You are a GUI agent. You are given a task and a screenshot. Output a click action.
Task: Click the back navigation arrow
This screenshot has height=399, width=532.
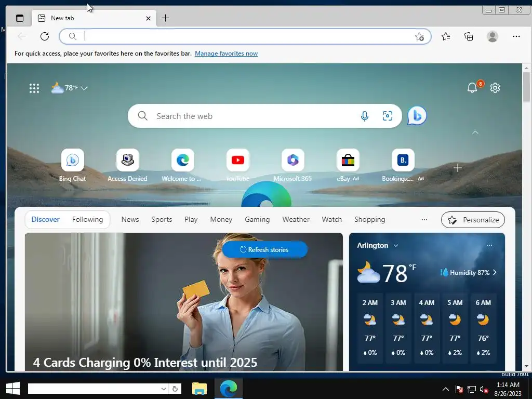pos(22,36)
